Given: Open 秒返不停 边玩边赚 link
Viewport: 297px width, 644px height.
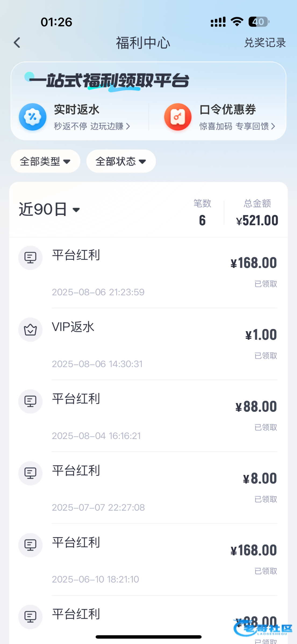Looking at the screenshot, I should click(92, 126).
